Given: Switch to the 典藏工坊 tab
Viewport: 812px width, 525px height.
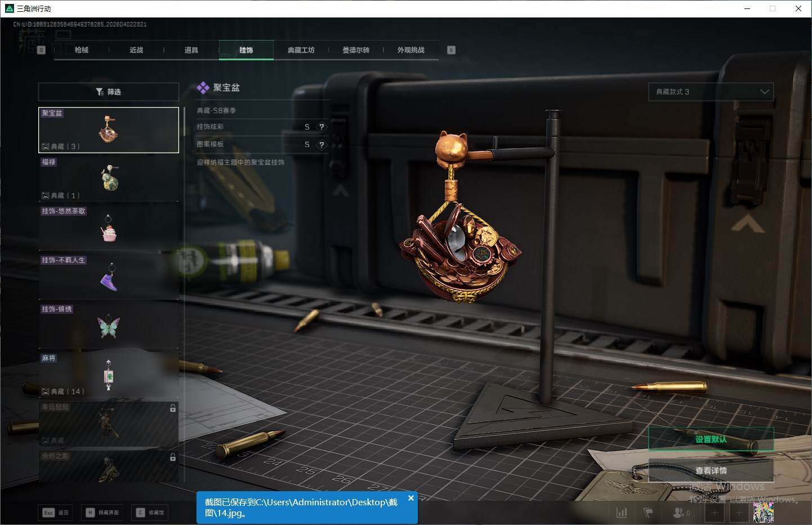Looking at the screenshot, I should [301, 50].
